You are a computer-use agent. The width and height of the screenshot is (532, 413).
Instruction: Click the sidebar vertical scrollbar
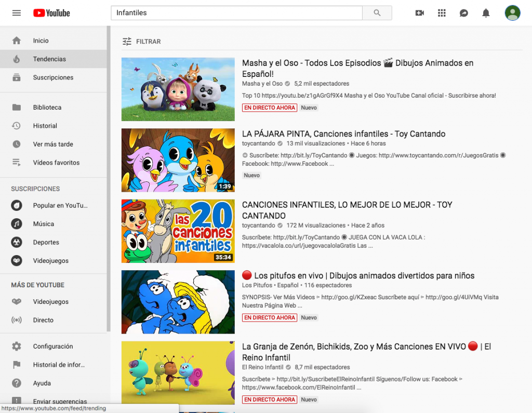(x=108, y=177)
